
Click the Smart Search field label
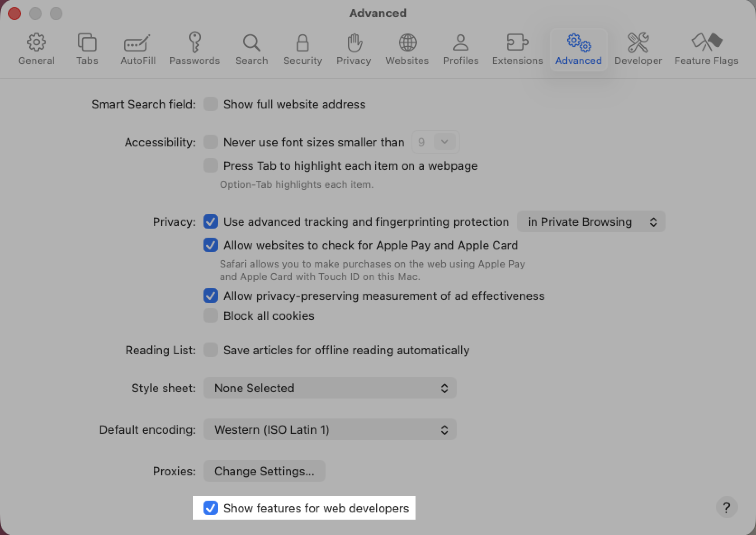[x=144, y=104]
